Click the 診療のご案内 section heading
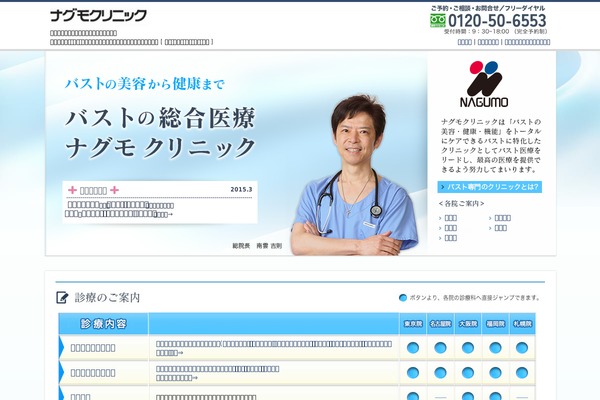 point(107,297)
